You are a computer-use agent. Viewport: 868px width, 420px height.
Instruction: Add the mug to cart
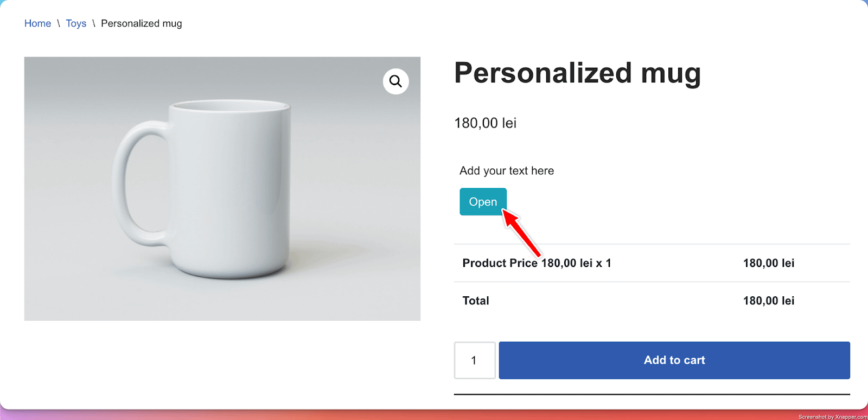coord(674,360)
